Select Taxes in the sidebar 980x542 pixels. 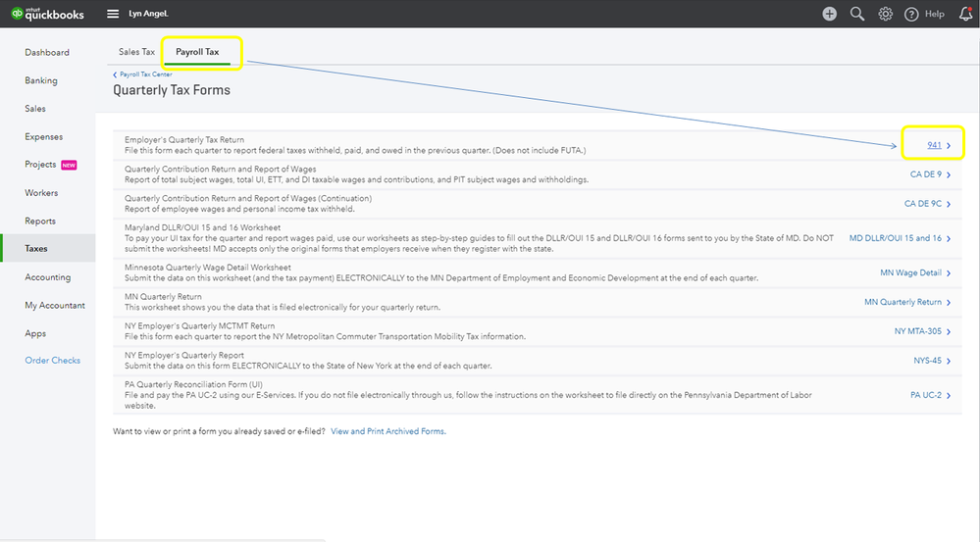(36, 249)
